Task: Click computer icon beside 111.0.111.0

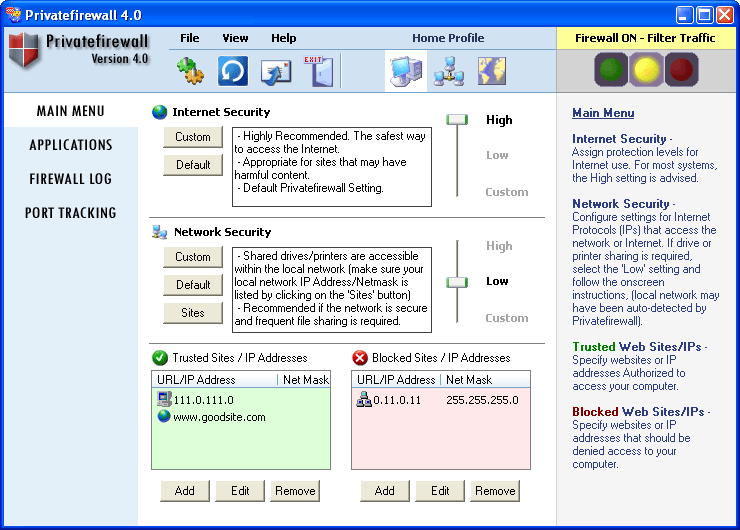Action: pyautogui.click(x=164, y=399)
